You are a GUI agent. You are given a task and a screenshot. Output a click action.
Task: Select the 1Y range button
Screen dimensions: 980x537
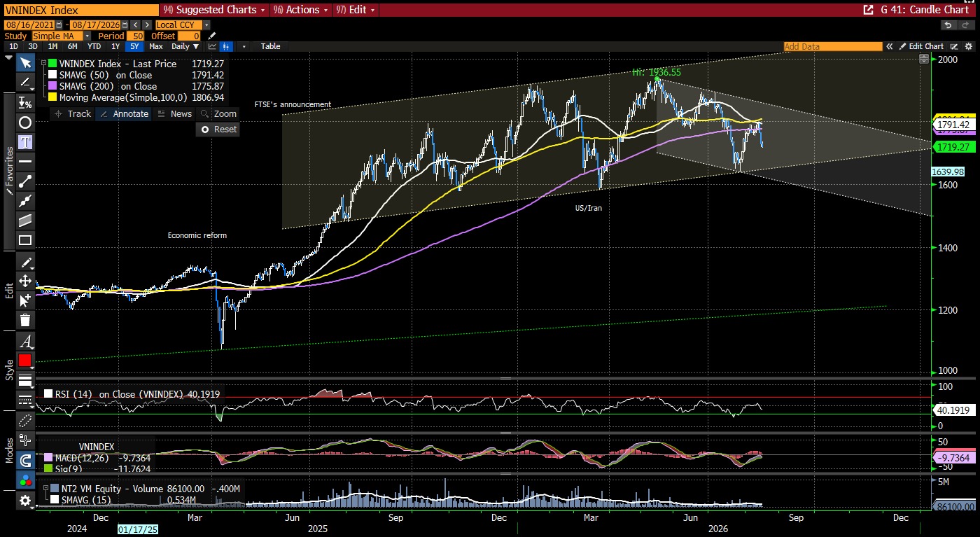click(x=115, y=46)
